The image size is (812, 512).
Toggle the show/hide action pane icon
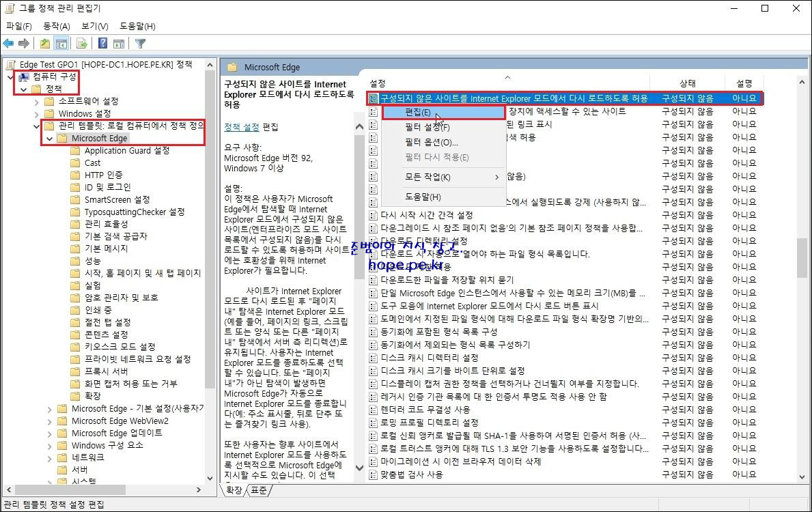coord(119,44)
